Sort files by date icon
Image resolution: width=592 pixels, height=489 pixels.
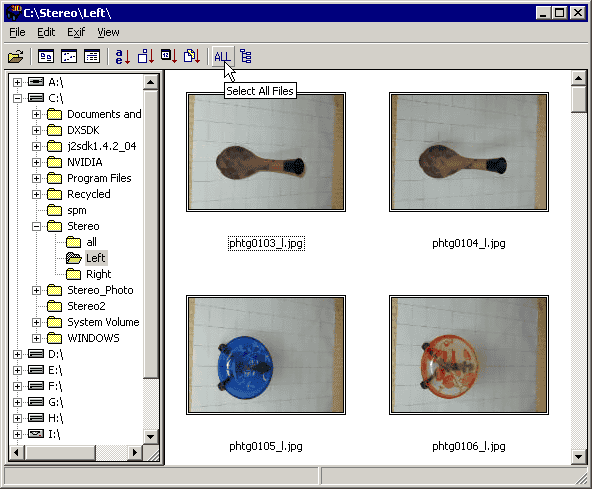click(x=169, y=57)
